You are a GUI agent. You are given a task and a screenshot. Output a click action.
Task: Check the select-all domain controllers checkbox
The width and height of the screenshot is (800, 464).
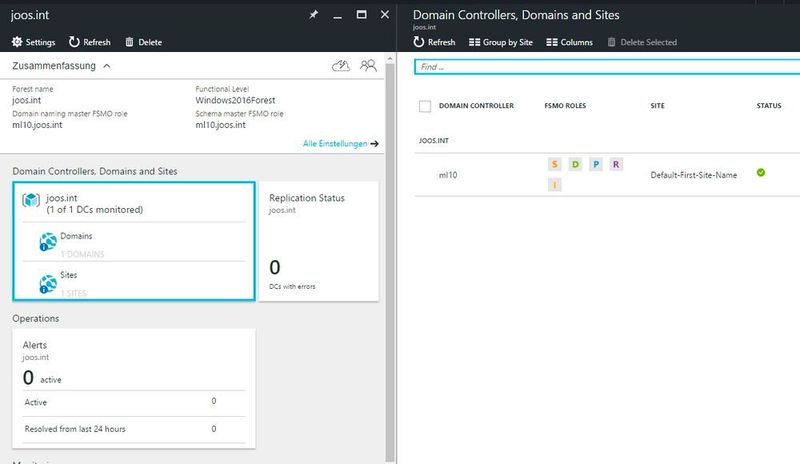[424, 106]
